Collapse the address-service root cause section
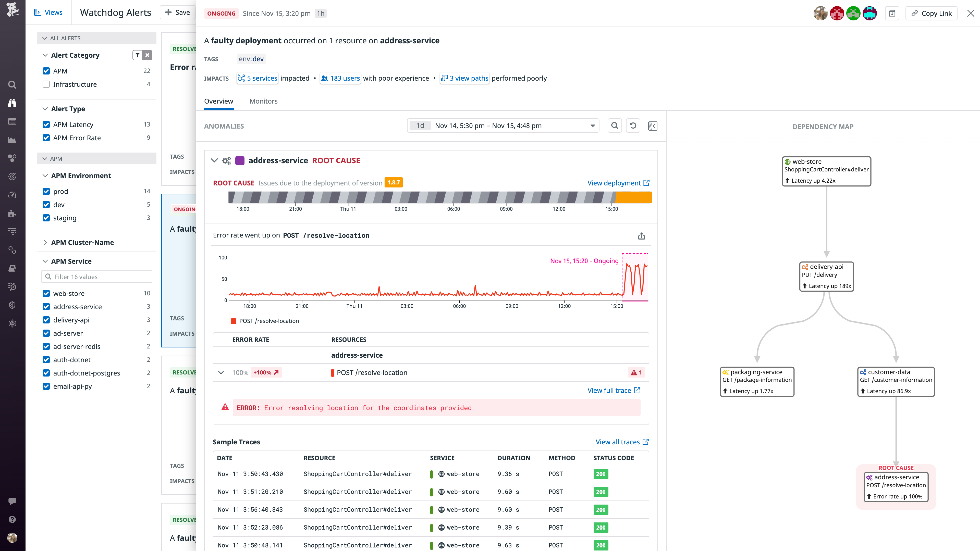This screenshot has width=980, height=551. pos(214,160)
